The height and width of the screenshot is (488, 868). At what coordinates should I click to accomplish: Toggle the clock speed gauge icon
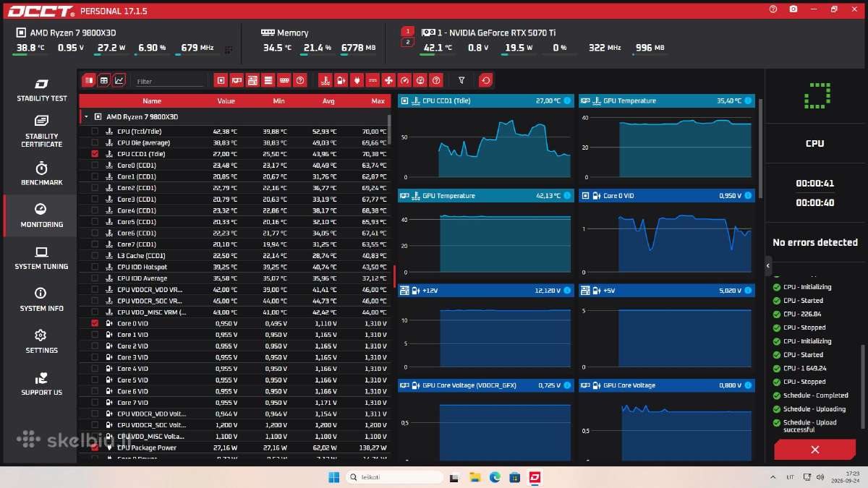point(404,80)
